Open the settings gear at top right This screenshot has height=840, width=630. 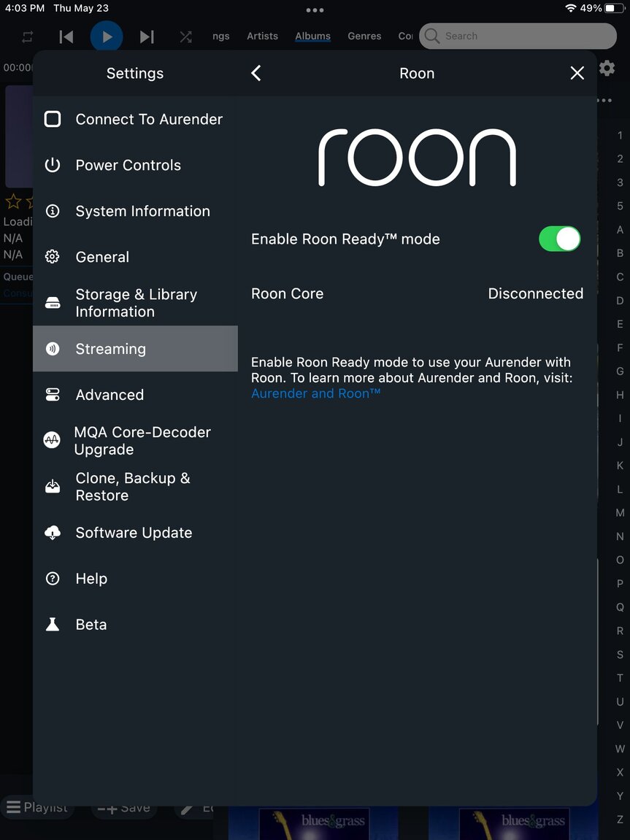[607, 68]
